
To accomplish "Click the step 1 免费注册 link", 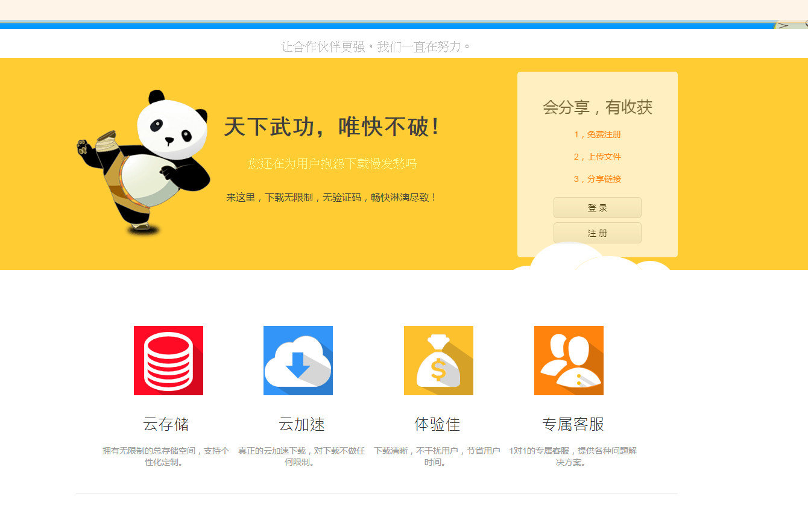I will point(597,134).
